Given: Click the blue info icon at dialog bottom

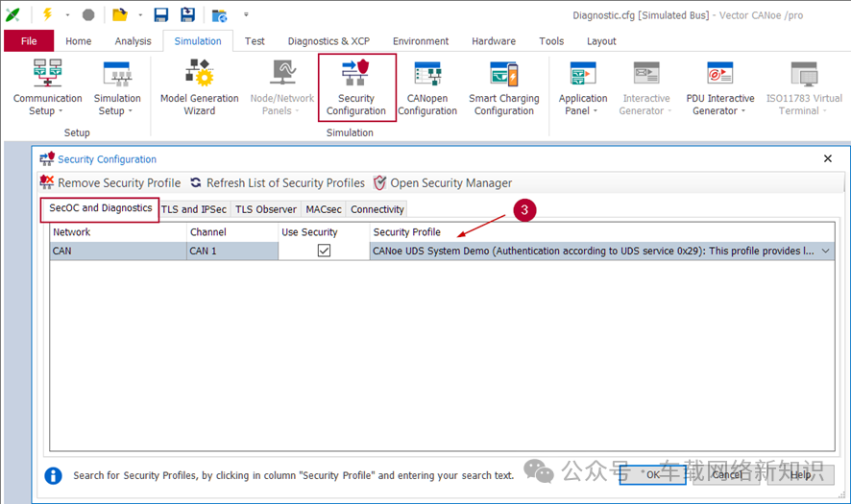Looking at the screenshot, I should point(53,476).
